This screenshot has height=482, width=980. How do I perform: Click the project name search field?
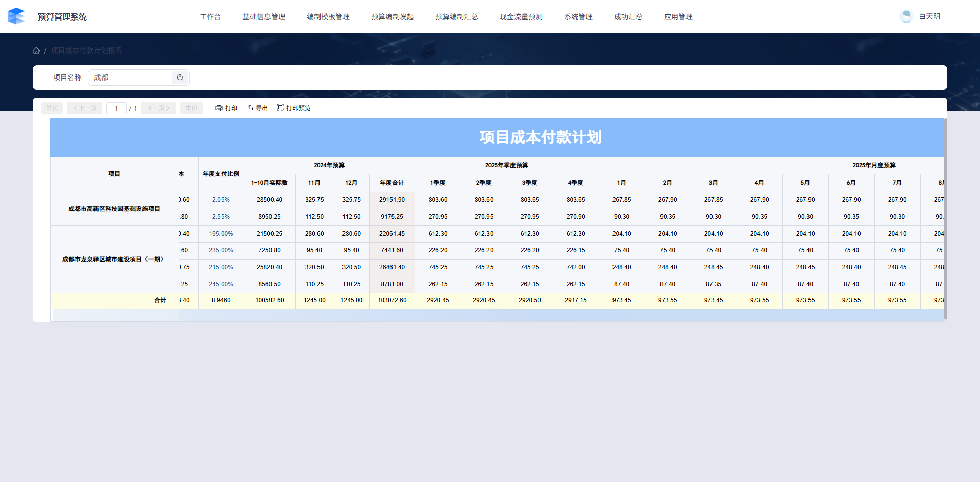click(132, 78)
